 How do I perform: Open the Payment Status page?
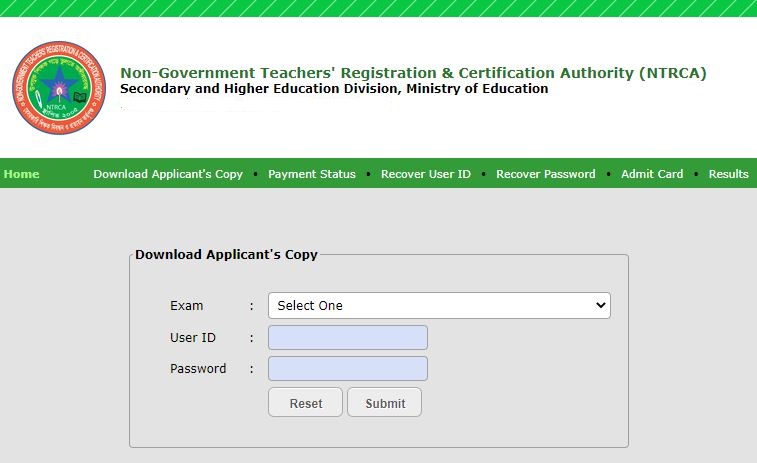click(312, 174)
